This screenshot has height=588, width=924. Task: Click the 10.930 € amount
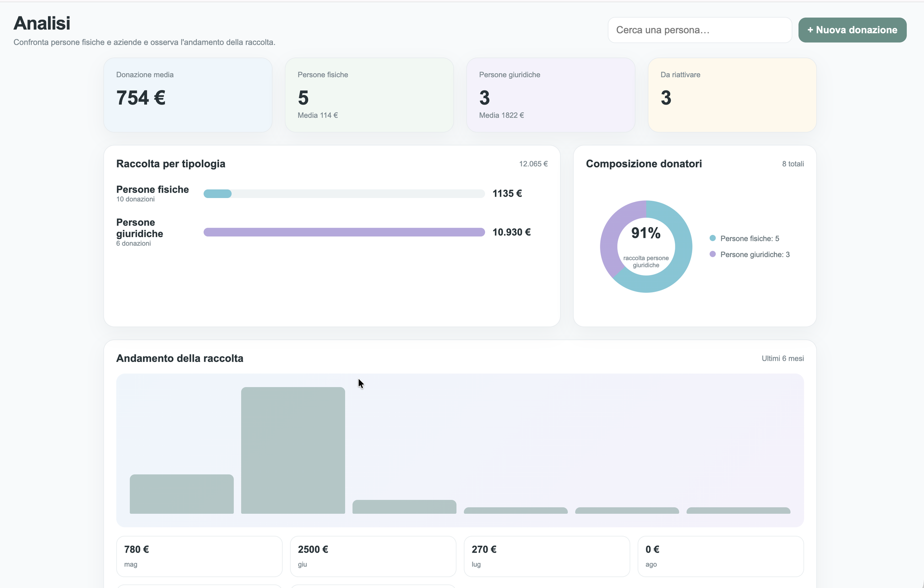click(511, 232)
